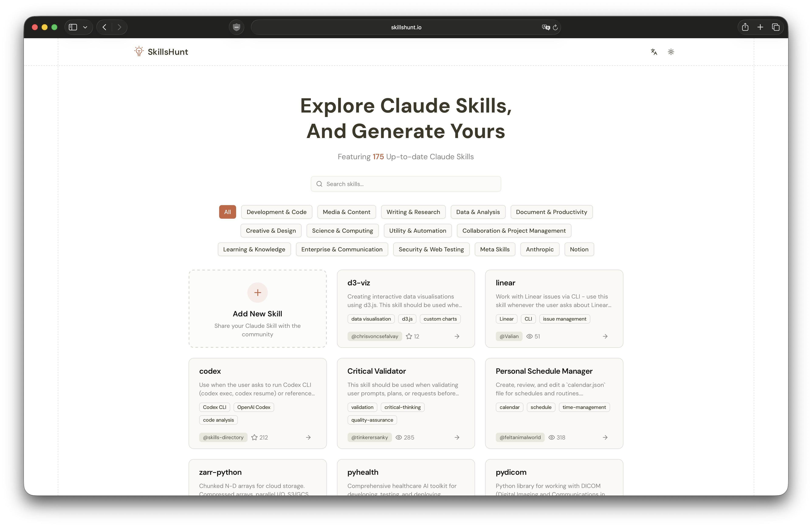Select the Development & Code category
The height and width of the screenshot is (527, 812).
276,212
